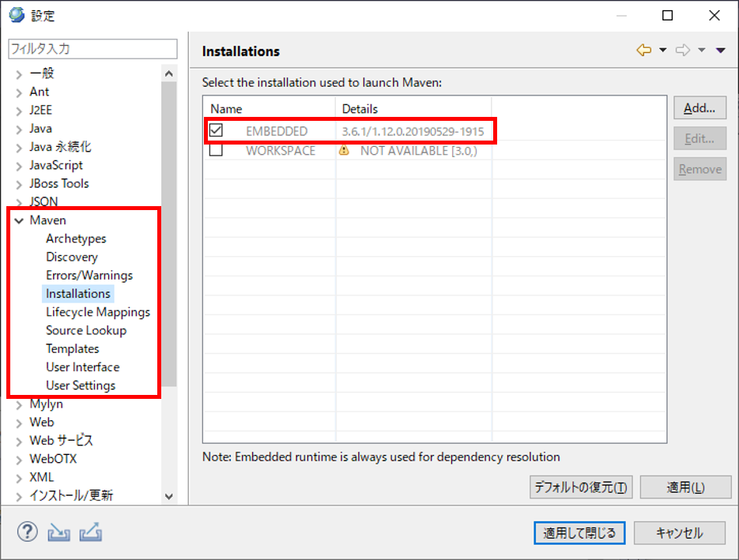Screen dimensions: 739x560
Task: Click the forward navigation arrow
Action: point(683,51)
